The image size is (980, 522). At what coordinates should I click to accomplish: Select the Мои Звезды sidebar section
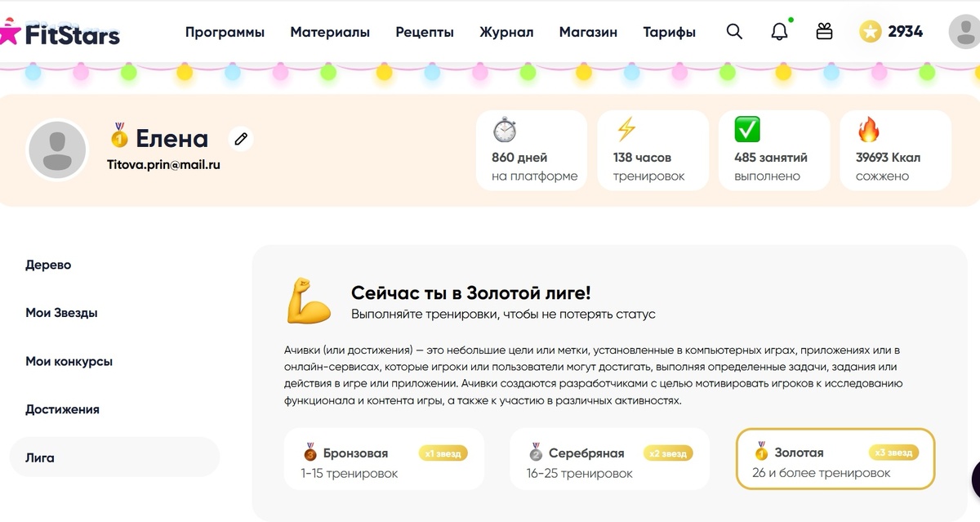[60, 313]
